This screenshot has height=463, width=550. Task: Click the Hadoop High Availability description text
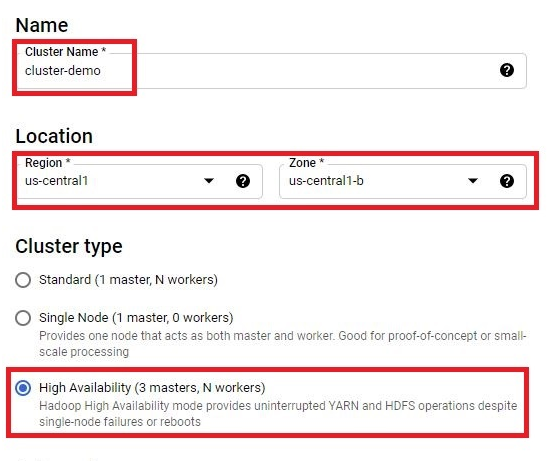point(278,414)
